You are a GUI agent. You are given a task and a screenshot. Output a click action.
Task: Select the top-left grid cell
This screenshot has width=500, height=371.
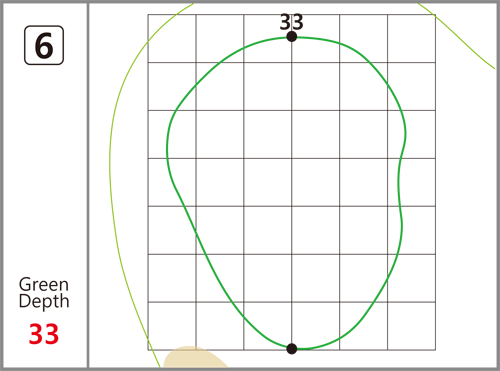pyautogui.click(x=172, y=38)
